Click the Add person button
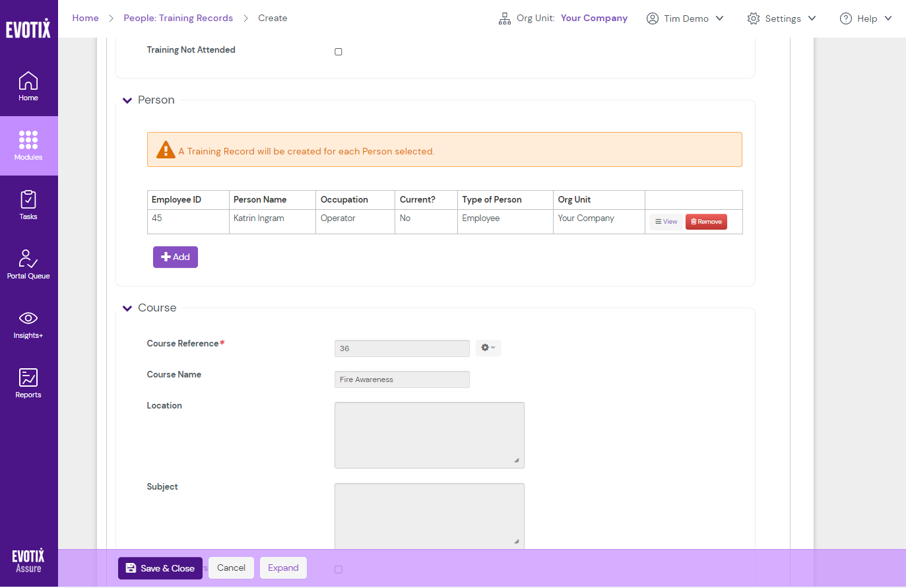The width and height of the screenshot is (906, 588). [x=176, y=257]
